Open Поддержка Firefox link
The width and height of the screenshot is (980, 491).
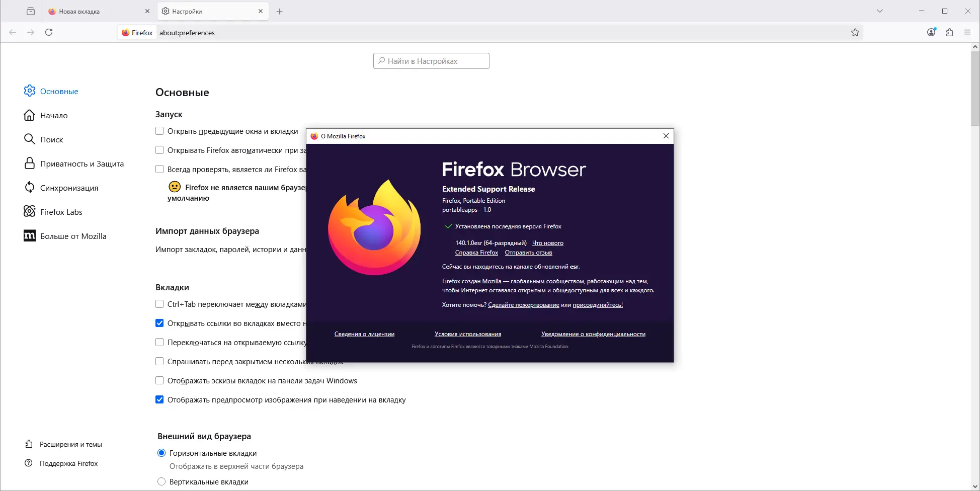[61, 463]
